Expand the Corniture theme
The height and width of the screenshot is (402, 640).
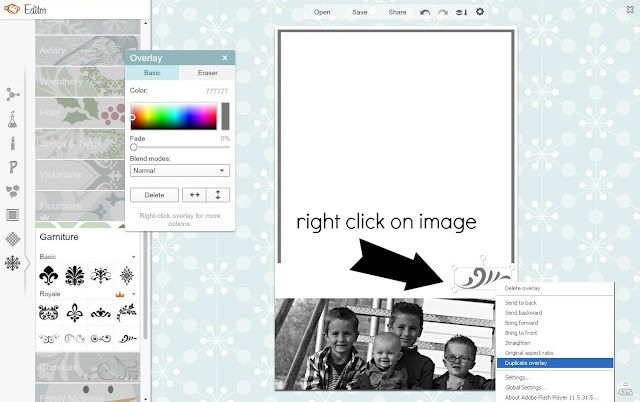[x=87, y=367]
